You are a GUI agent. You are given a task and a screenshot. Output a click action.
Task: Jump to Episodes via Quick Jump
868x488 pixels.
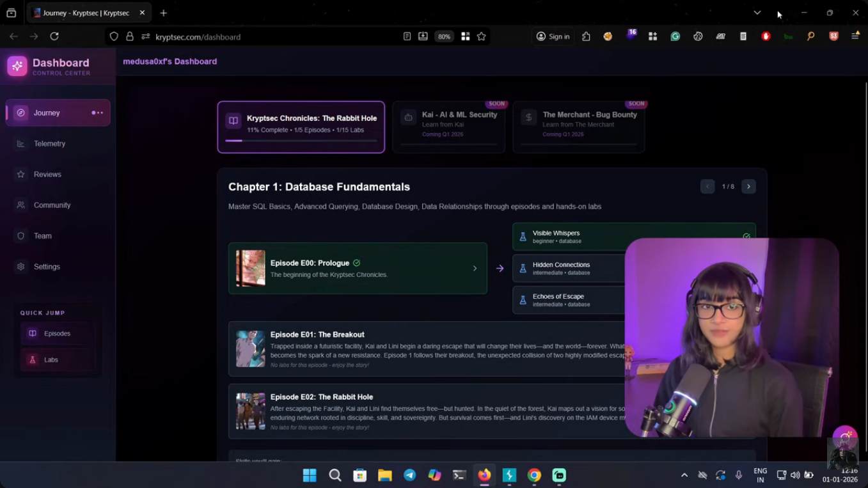point(56,333)
